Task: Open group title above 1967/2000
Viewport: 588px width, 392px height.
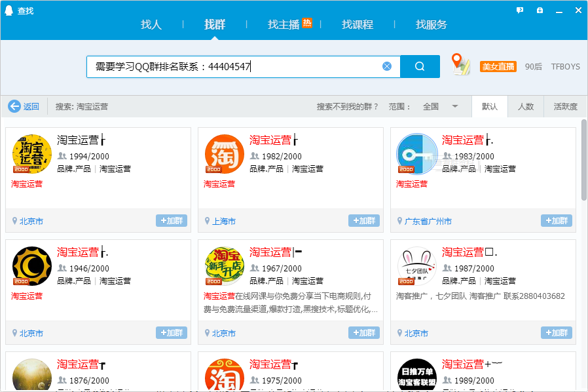Action: (276, 252)
